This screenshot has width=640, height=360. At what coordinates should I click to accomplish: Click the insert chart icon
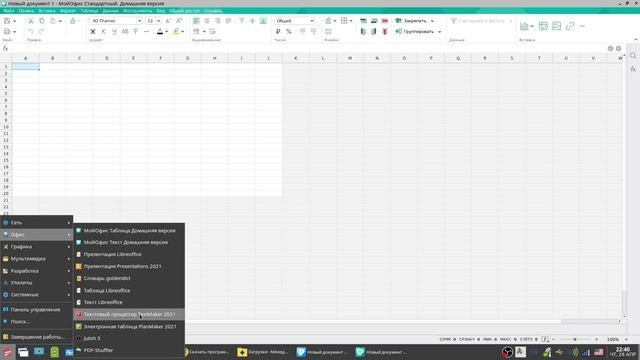pos(524,26)
